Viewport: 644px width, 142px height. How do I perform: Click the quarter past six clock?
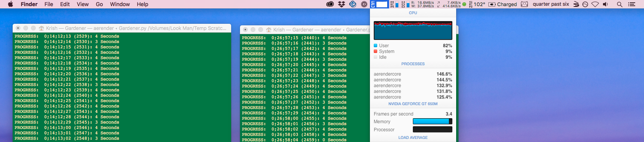pyautogui.click(x=551, y=4)
